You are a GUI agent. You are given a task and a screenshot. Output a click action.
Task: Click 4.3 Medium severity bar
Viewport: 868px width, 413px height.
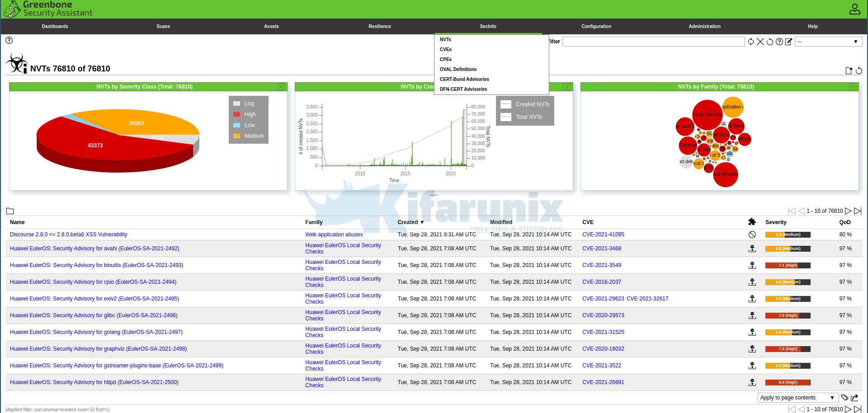(788, 235)
